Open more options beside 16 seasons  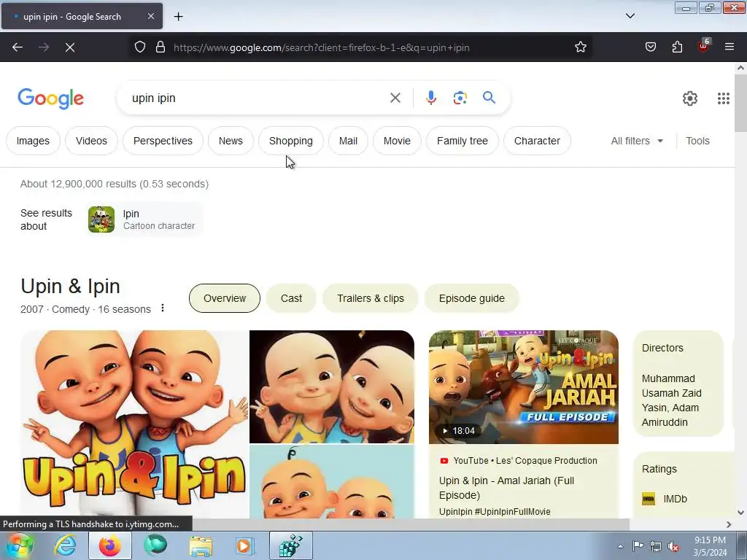(163, 308)
